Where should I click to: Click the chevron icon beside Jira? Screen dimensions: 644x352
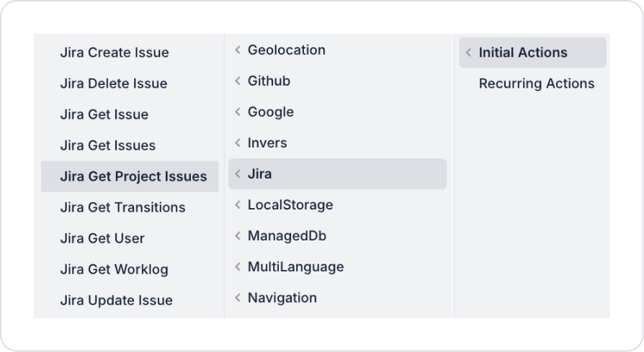pos(238,174)
